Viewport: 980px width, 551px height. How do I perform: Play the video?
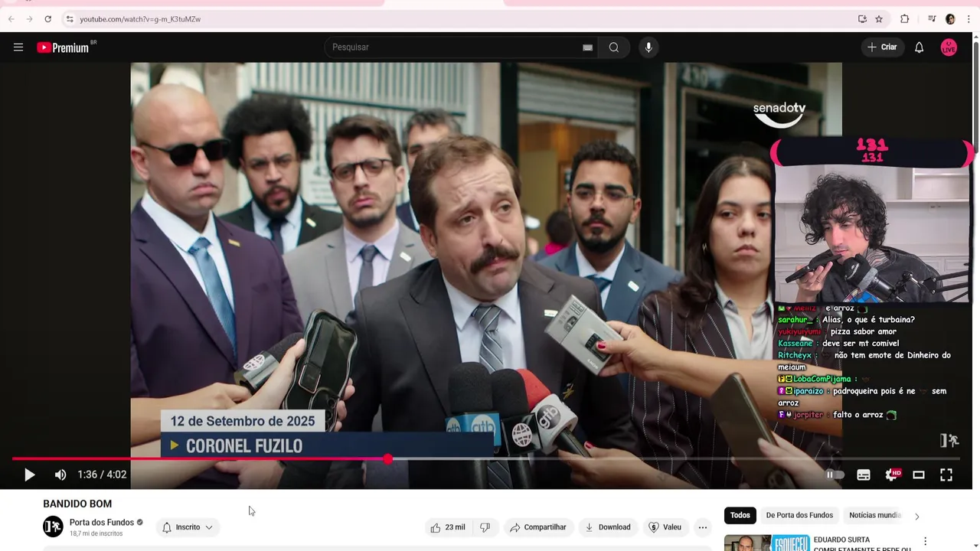(29, 475)
